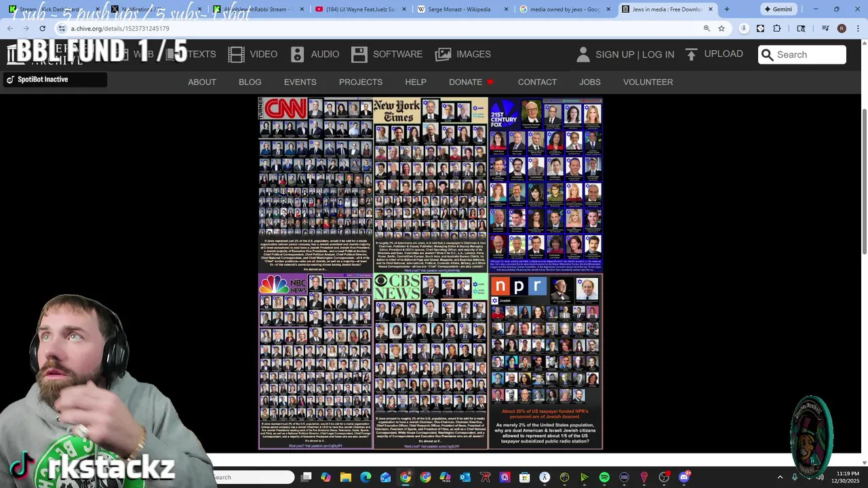Open the EVENTS link

click(x=300, y=82)
